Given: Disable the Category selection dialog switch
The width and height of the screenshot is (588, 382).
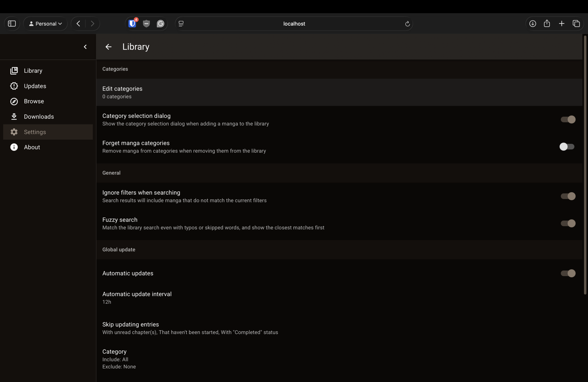Looking at the screenshot, I should pyautogui.click(x=568, y=119).
